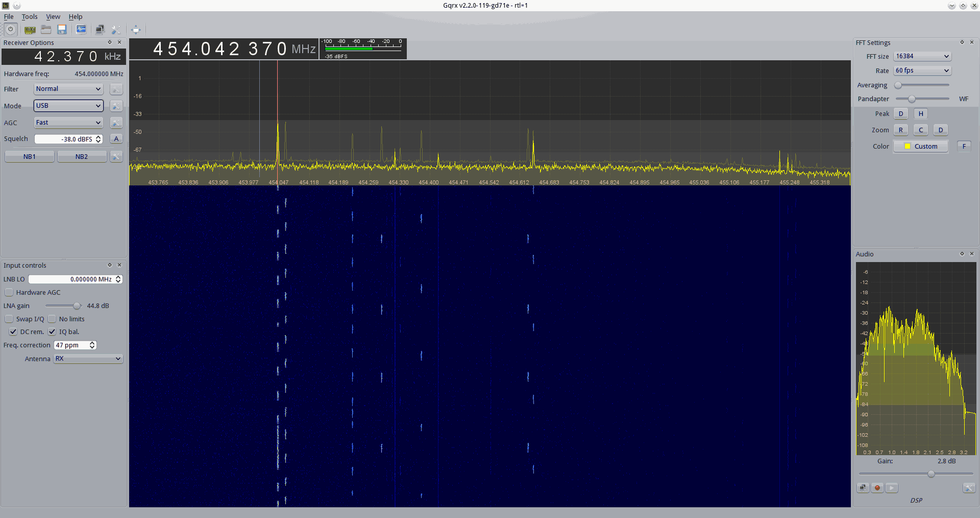
Task: Open demodulator options button next to Mode
Action: 116,106
